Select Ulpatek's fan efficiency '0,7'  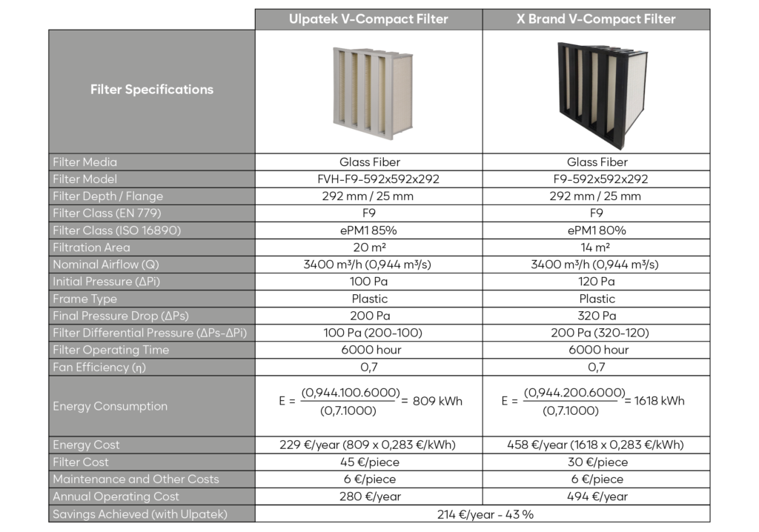pos(369,368)
